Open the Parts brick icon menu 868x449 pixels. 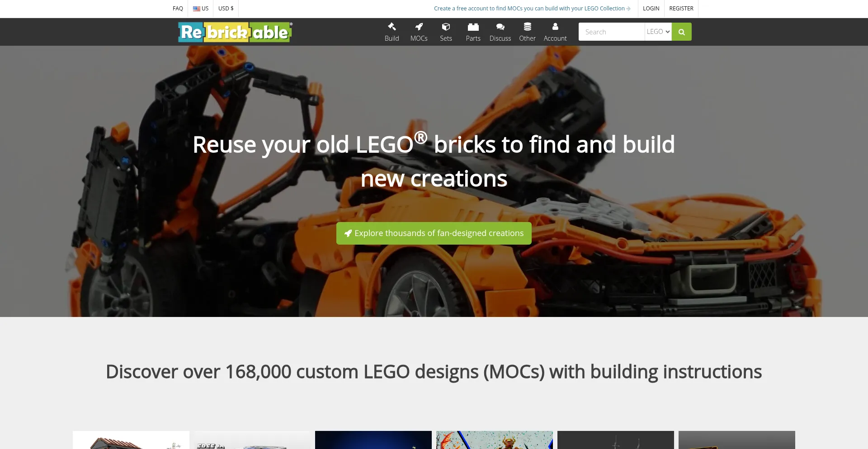click(x=473, y=32)
